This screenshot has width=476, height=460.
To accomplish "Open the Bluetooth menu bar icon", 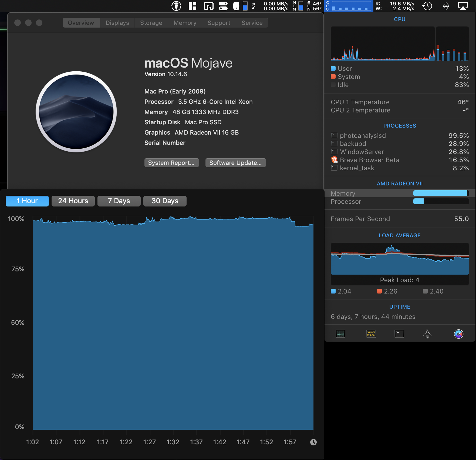I will pyautogui.click(x=446, y=6).
